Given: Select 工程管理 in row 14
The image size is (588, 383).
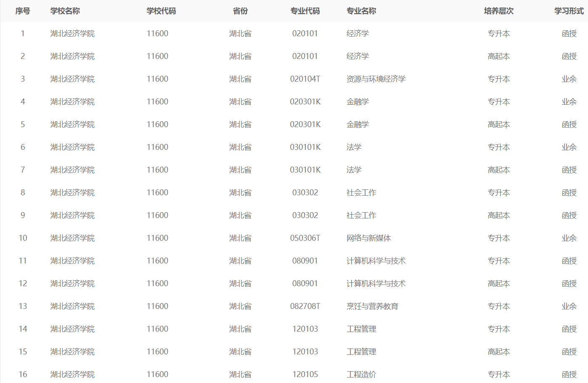Looking at the screenshot, I should [x=361, y=329].
